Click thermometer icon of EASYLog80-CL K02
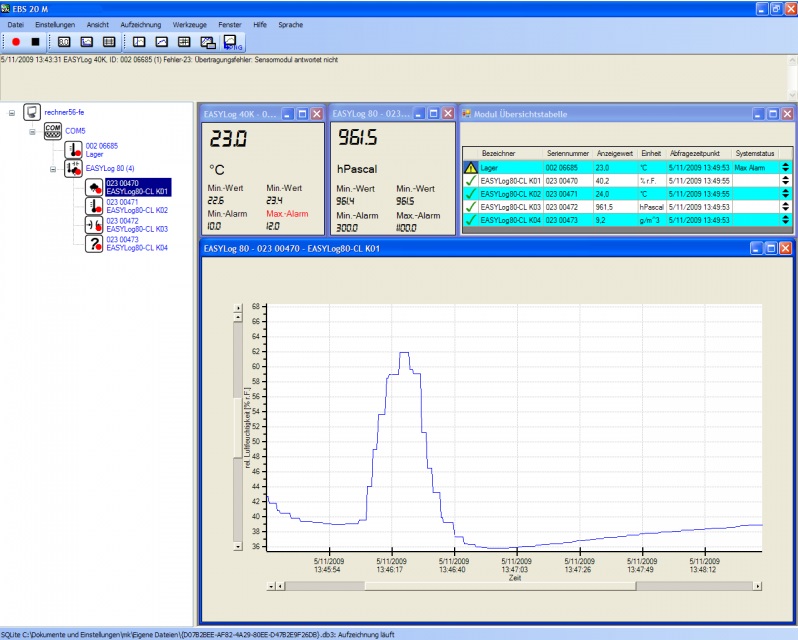 coord(94,206)
